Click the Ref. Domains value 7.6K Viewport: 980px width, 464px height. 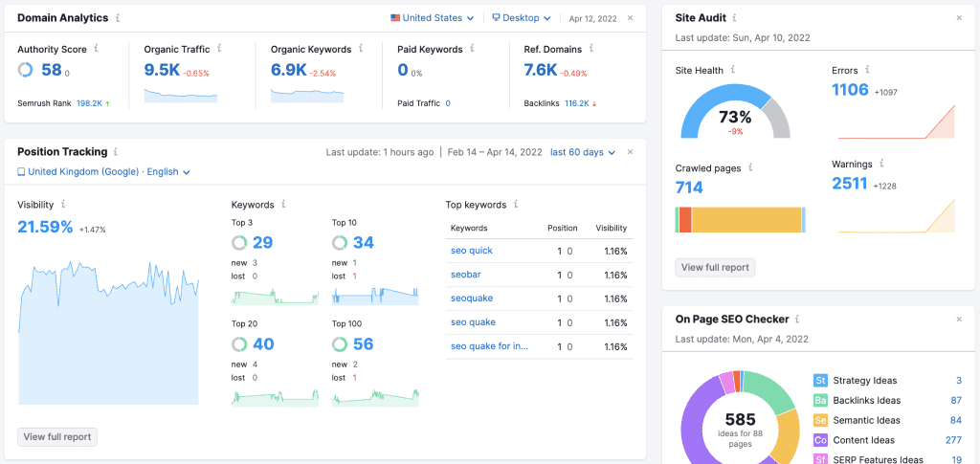tap(541, 70)
